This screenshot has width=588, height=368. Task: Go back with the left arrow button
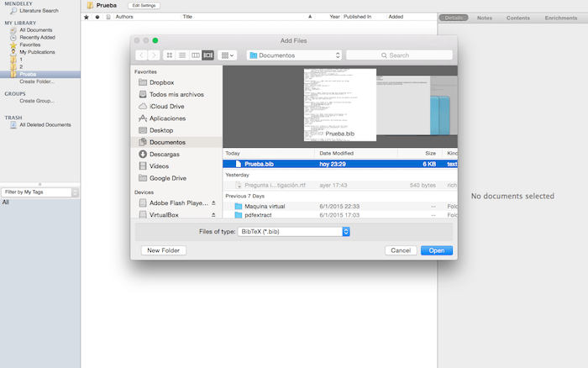point(141,55)
